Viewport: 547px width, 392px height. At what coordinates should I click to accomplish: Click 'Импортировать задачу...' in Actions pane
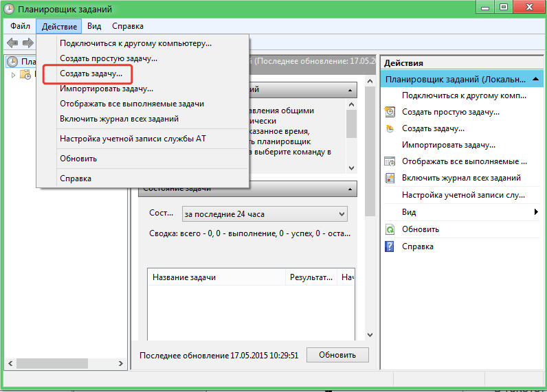coord(448,145)
